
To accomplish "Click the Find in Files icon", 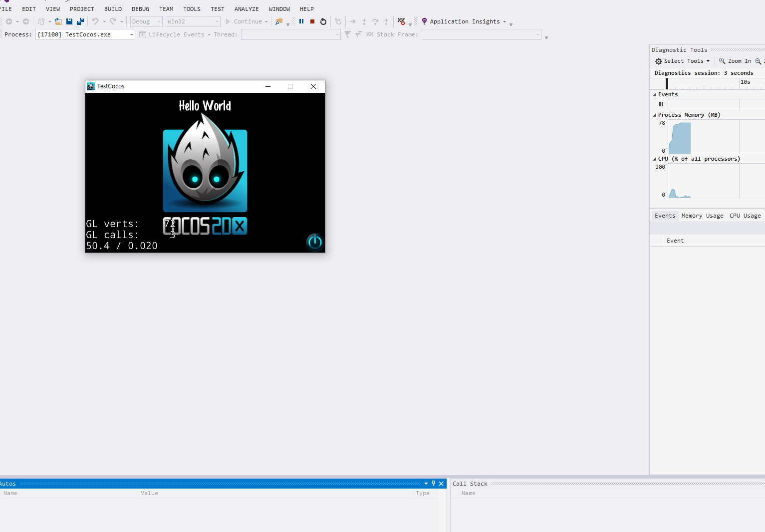I will 279,21.
